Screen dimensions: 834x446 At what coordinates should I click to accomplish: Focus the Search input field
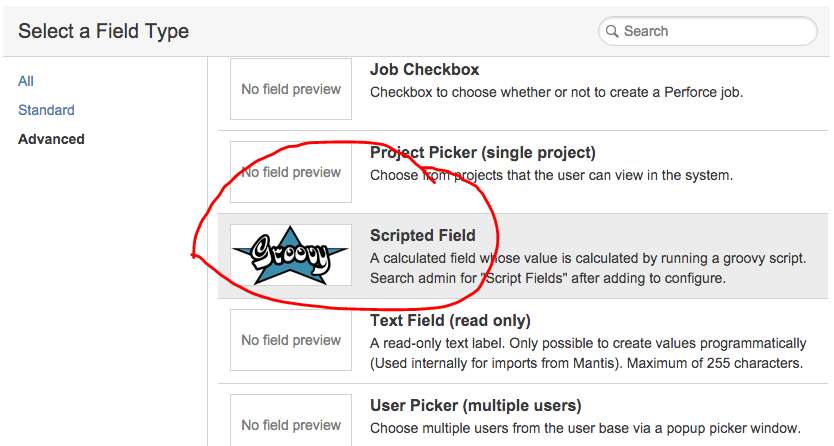(707, 31)
